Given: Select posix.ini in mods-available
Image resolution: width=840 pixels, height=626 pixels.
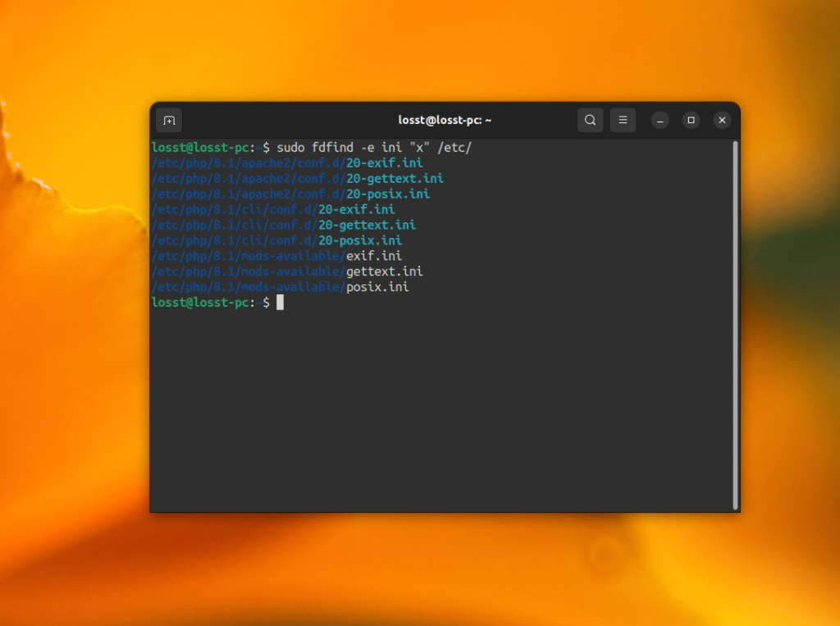Looking at the screenshot, I should (280, 287).
